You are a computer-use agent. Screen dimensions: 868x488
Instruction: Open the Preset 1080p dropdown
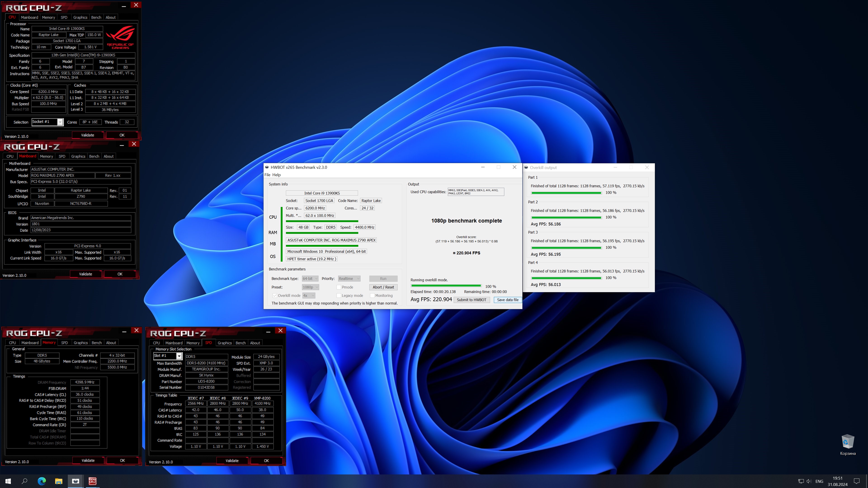pyautogui.click(x=310, y=287)
